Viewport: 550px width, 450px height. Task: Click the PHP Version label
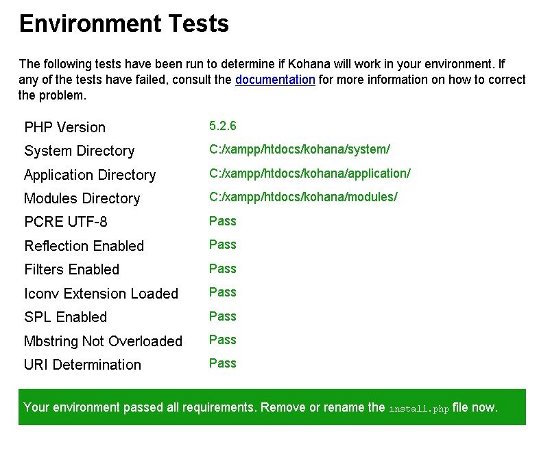coord(65,127)
